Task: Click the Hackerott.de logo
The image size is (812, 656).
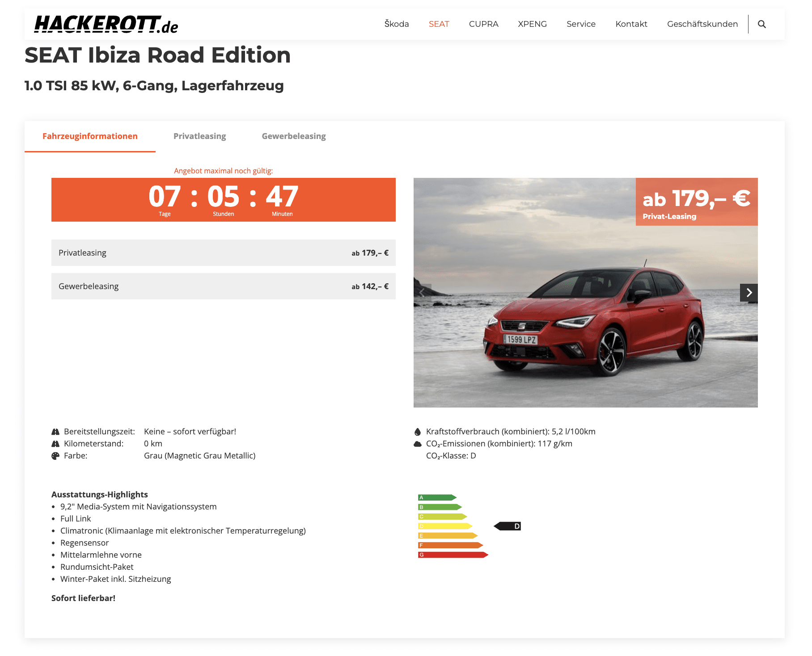Action: click(x=106, y=24)
